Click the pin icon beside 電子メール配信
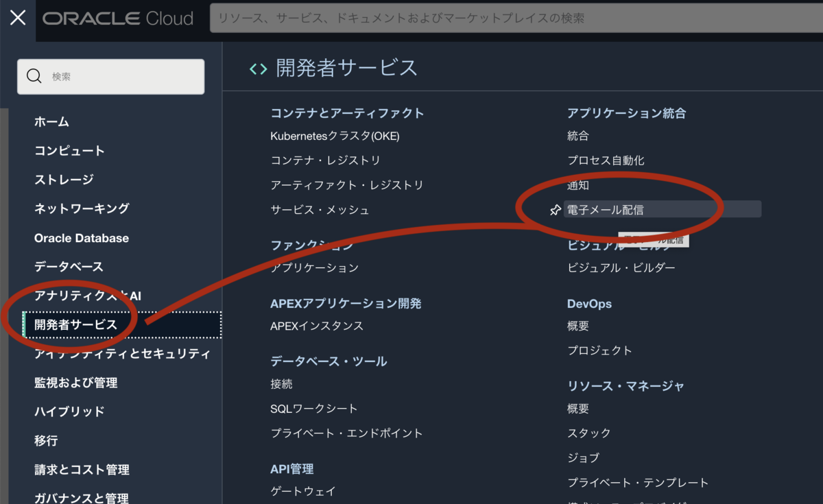The image size is (823, 504). (556, 210)
